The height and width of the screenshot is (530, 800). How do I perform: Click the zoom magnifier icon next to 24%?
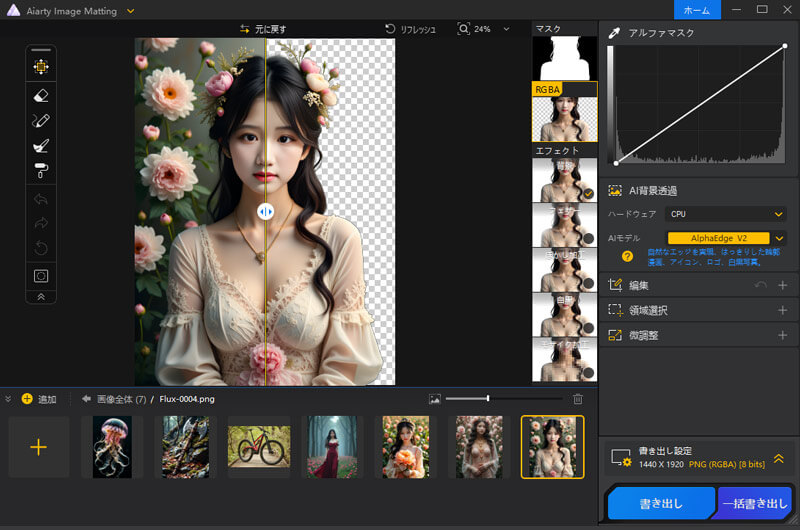[x=463, y=29]
